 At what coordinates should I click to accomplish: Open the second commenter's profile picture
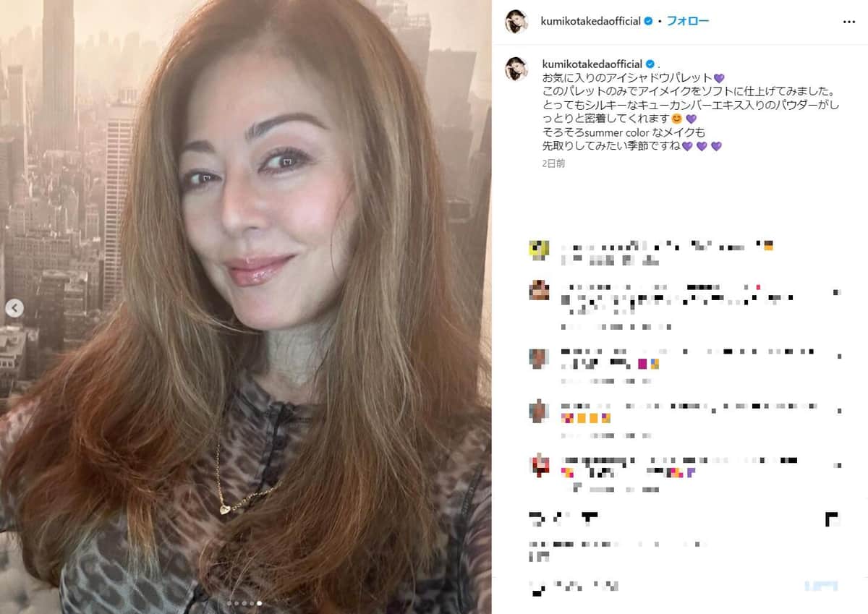point(539,290)
